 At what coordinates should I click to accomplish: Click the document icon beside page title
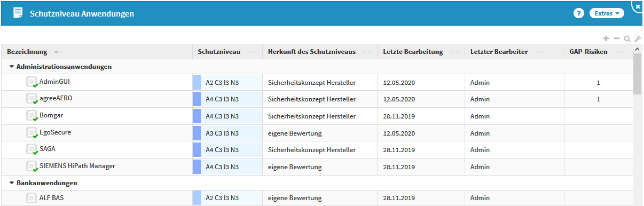point(18,13)
